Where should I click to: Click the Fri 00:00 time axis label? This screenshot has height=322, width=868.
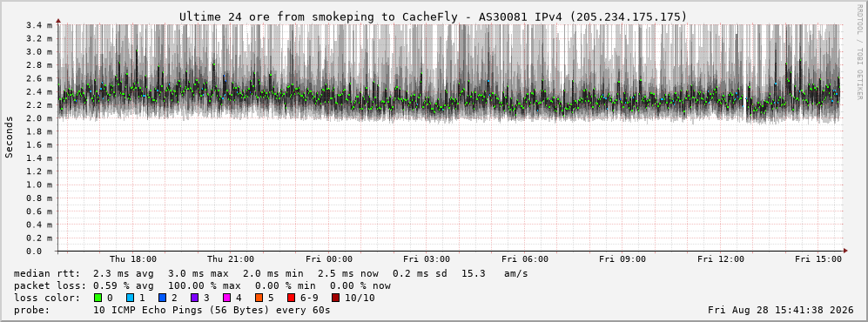329,259
